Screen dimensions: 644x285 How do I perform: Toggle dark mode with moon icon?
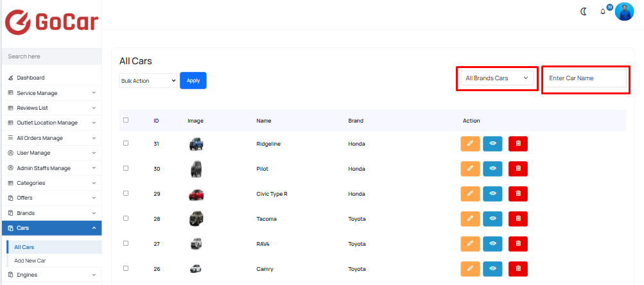tap(583, 12)
